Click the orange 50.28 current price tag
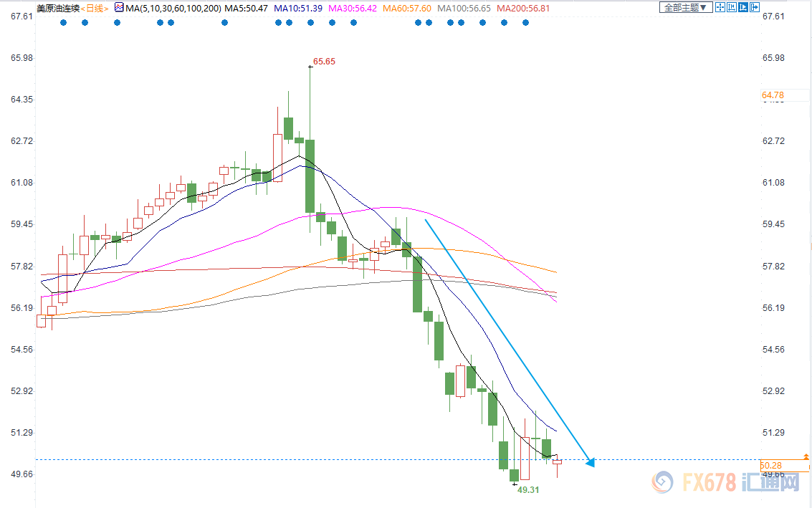This screenshot has width=812, height=508. pos(771,466)
